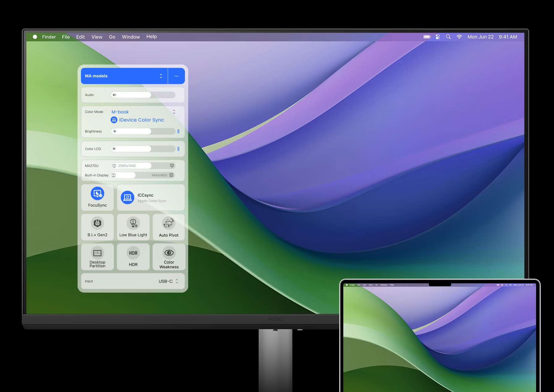Toggle ICCsync Apple Color Sync
Viewport: 554px width, 392px height.
coord(151,198)
